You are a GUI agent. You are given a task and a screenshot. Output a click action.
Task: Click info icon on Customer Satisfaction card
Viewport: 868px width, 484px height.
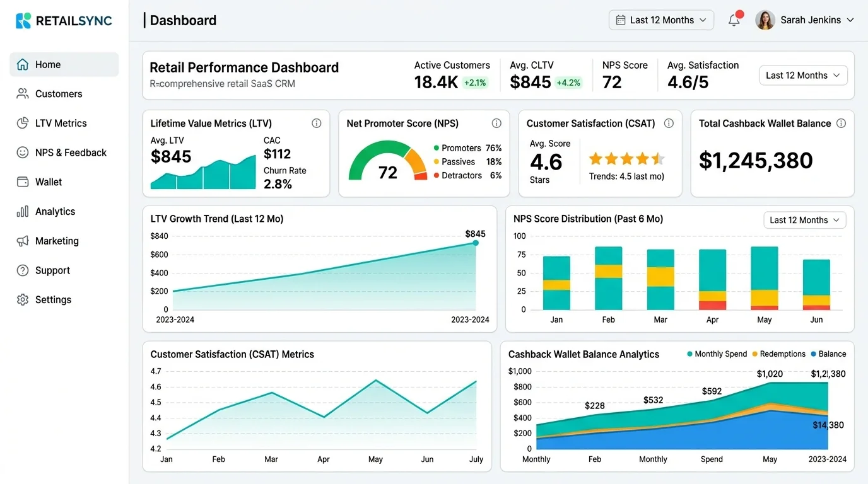pos(669,124)
